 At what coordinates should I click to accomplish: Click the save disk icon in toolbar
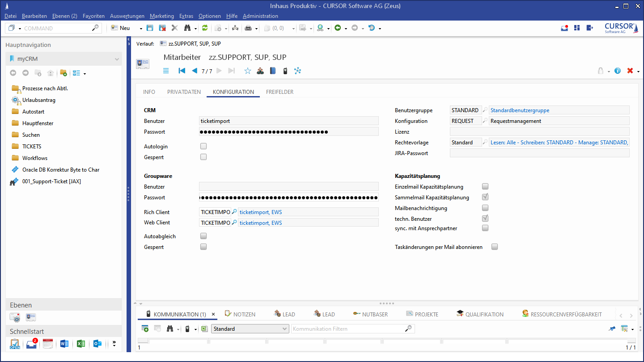point(150,28)
